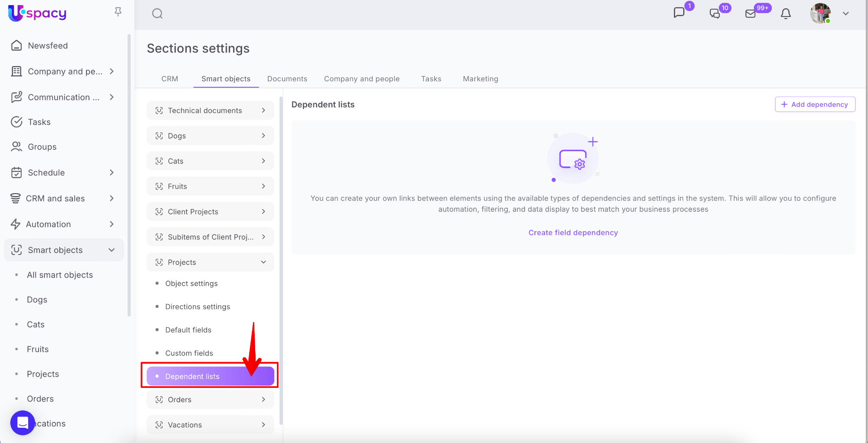
Task: Expand the Technical documents section
Action: tap(263, 111)
